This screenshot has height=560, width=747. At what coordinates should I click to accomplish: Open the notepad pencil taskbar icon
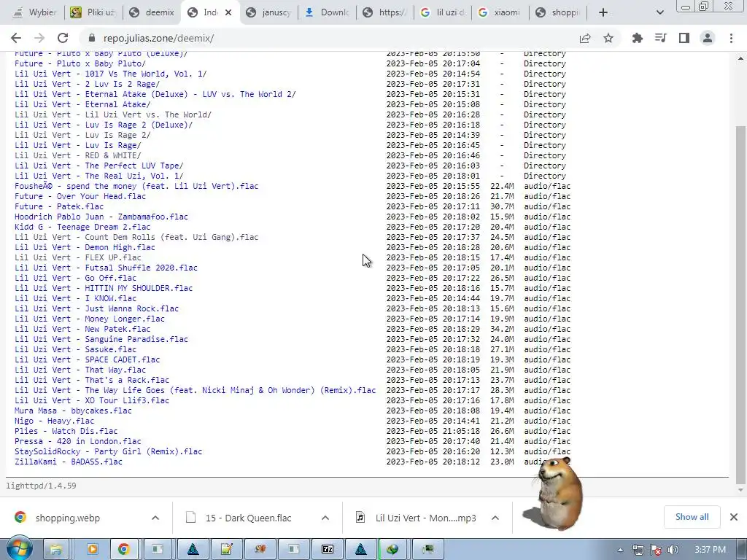coord(227,549)
